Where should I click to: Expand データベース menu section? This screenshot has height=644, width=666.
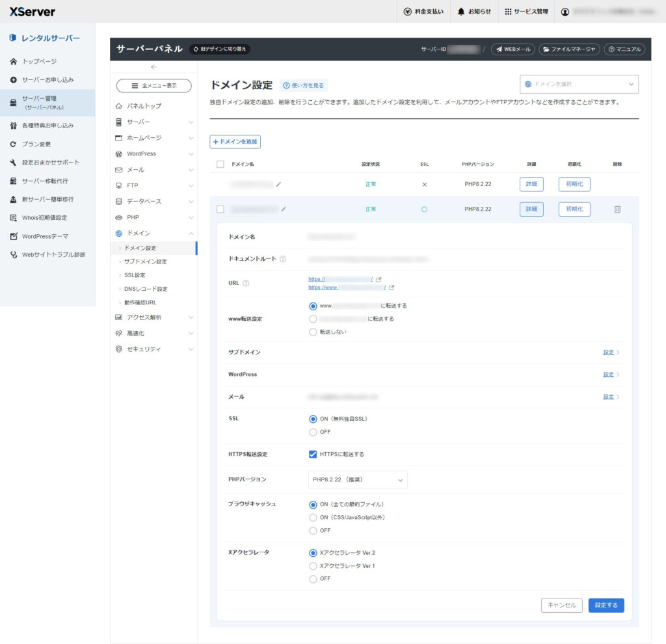click(x=153, y=202)
